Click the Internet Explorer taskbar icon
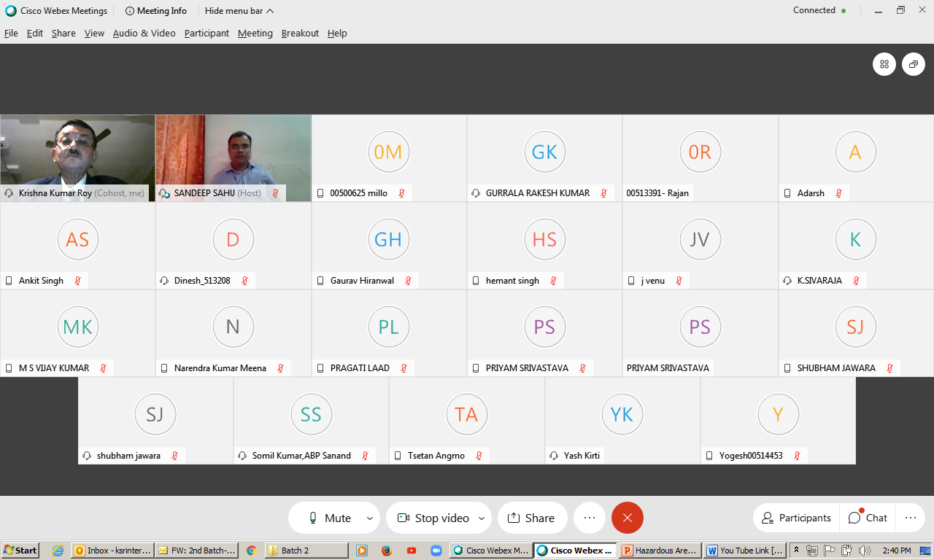 (58, 551)
